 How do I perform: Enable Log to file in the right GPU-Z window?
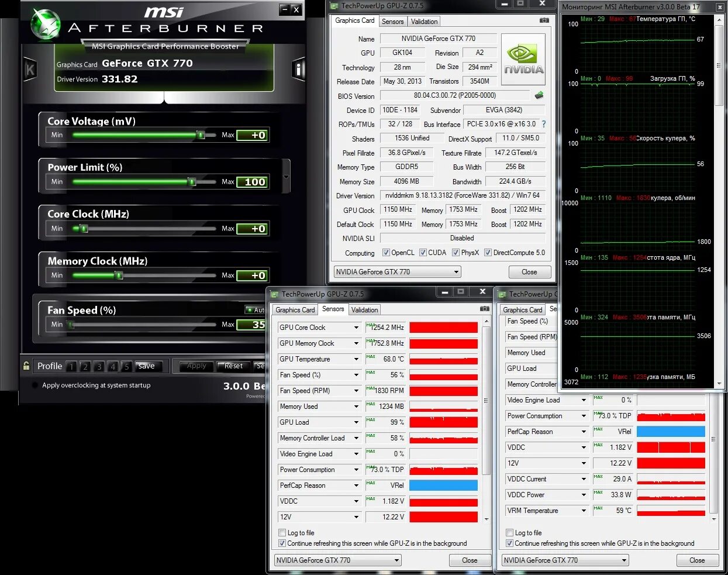(x=509, y=533)
